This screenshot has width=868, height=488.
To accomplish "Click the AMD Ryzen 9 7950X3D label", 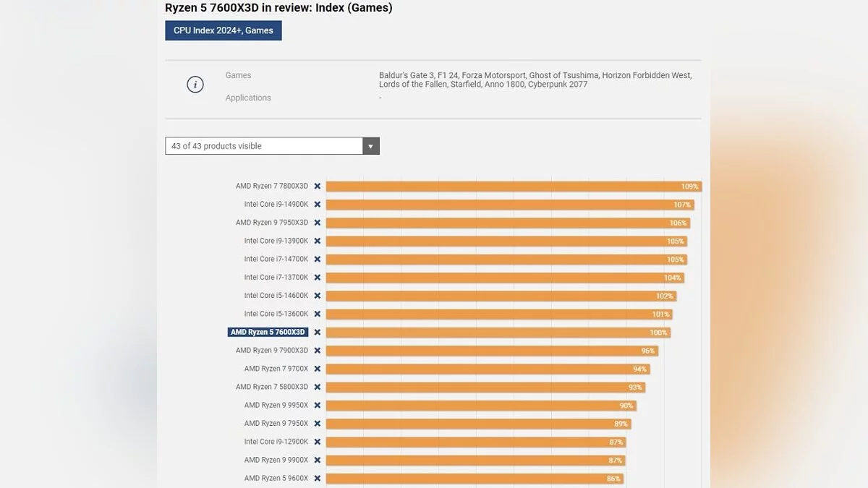I will click(x=272, y=223).
